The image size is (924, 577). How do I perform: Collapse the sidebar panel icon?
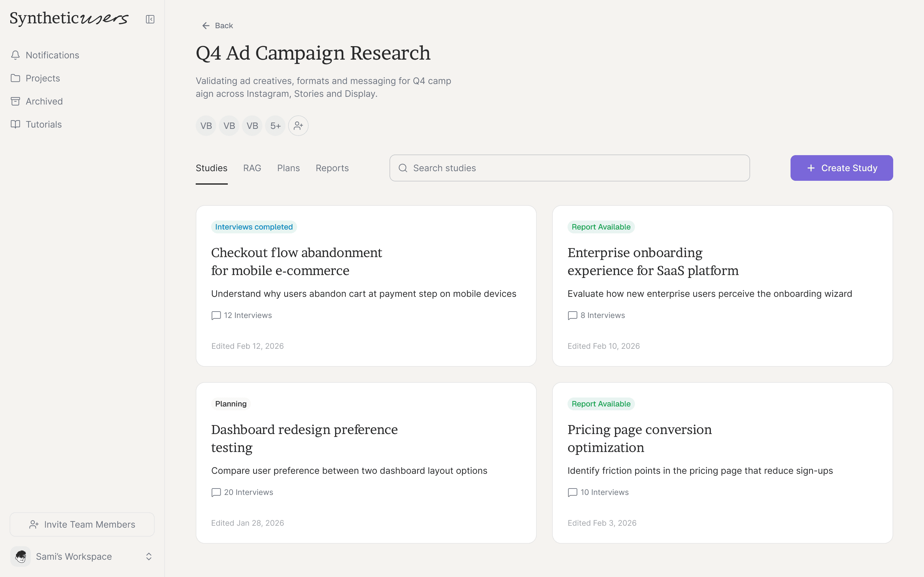click(150, 19)
